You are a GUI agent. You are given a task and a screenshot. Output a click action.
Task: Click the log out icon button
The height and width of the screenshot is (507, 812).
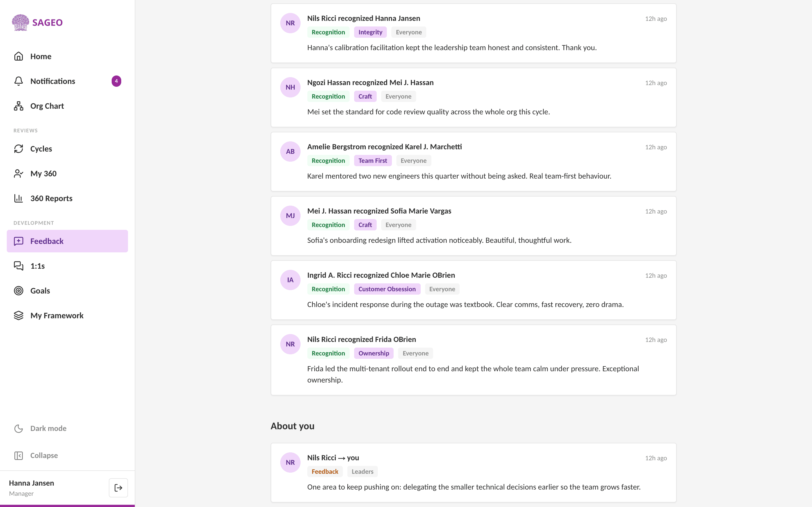(x=118, y=488)
